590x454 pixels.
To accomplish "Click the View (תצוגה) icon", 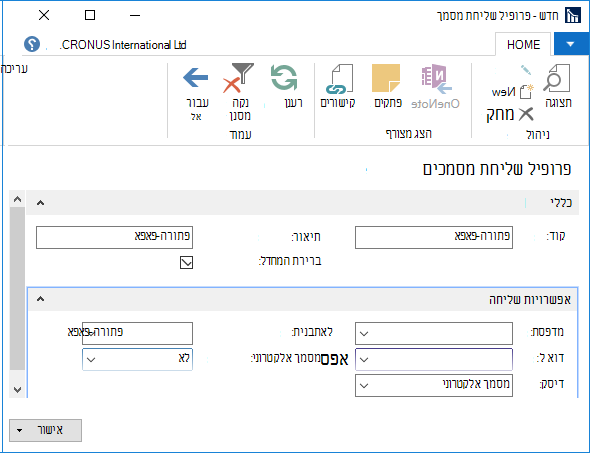I will 557,78.
